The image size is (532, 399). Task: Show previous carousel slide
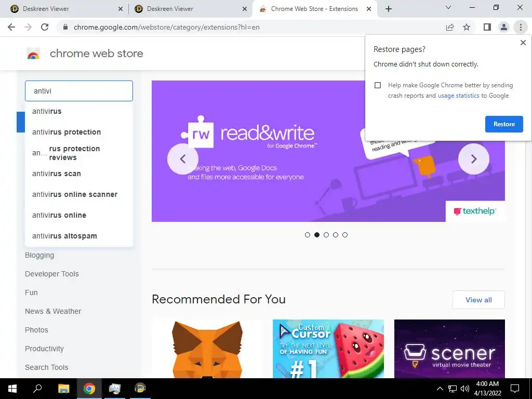point(182,159)
